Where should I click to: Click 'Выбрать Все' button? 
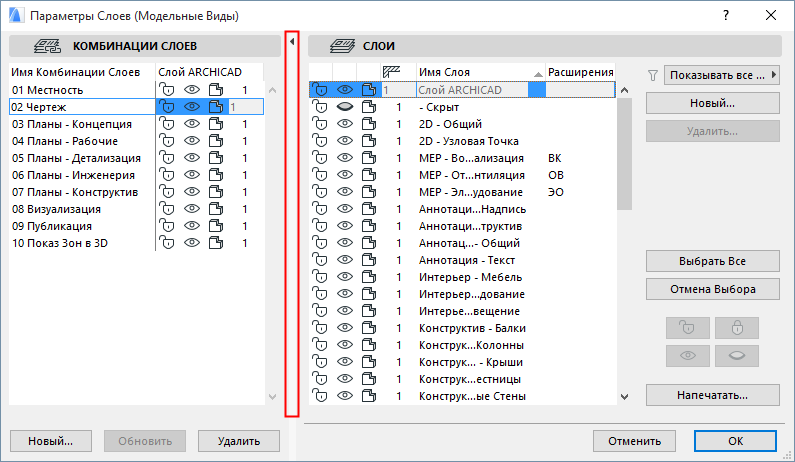point(712,261)
